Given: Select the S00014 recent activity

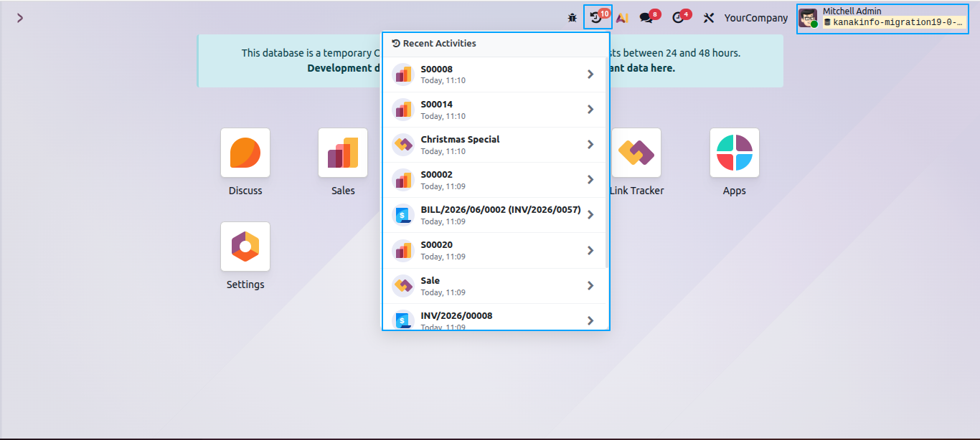Looking at the screenshot, I should [495, 110].
